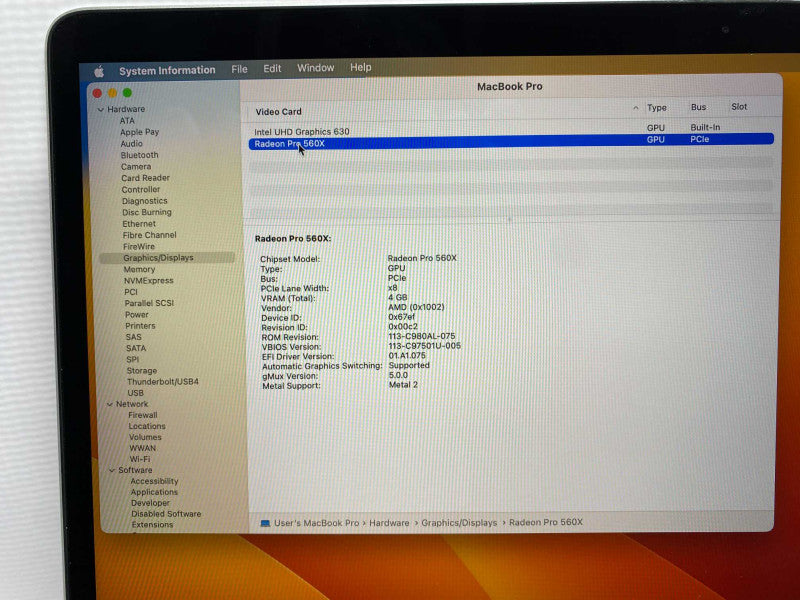
Task: Open the System Information app menu
Action: (x=167, y=70)
